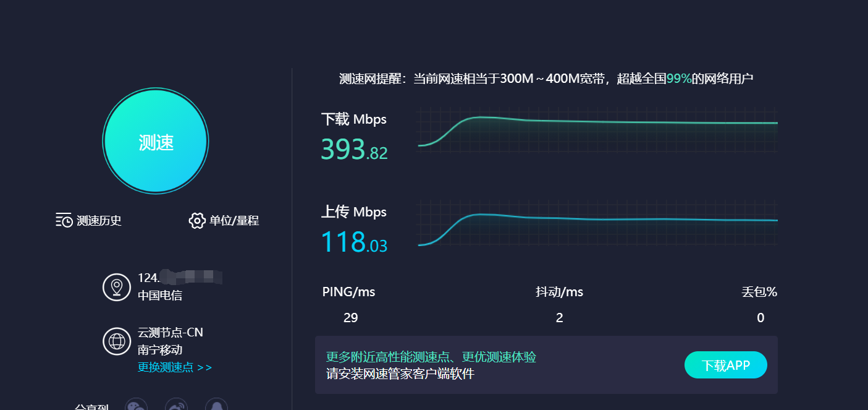Image resolution: width=868 pixels, height=410 pixels.
Task: Click the download speed line graph
Action: (x=597, y=130)
